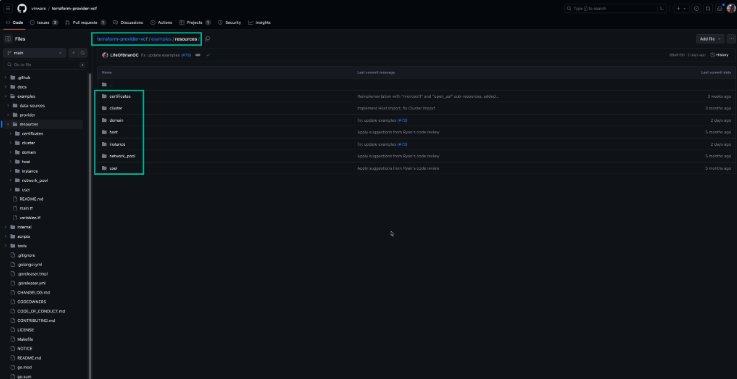
Task: Expand the provider folder chevron
Action: click(x=8, y=115)
